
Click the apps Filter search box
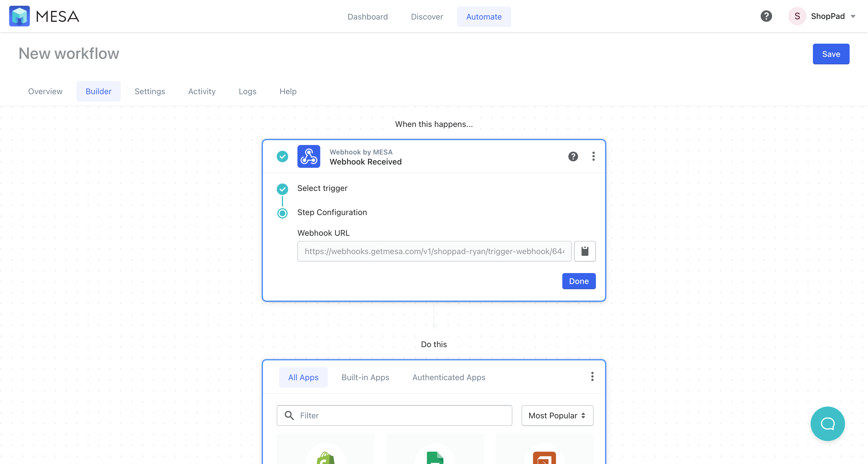(394, 416)
